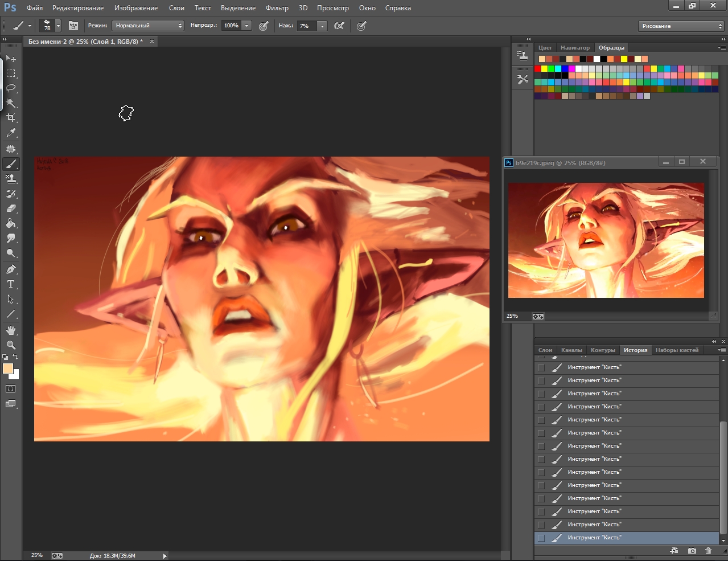Viewport: 728px width, 561px height.
Task: Switch to the "Навигатор" panel tab
Action: [x=575, y=48]
